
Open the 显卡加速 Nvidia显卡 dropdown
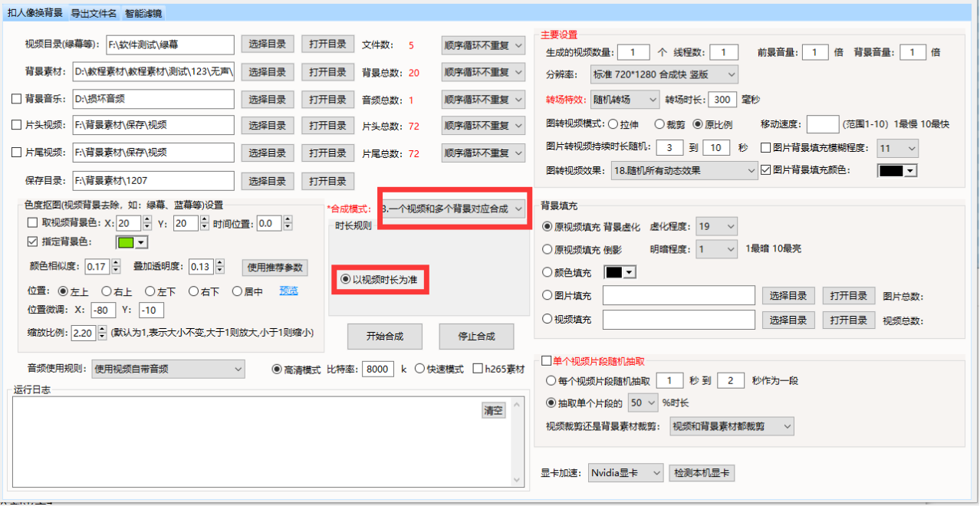[x=626, y=473]
